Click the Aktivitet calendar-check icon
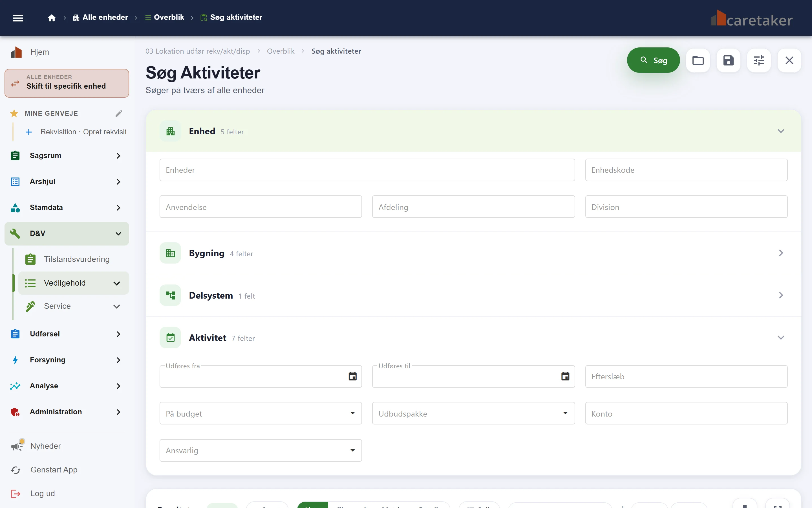Screen dimensions: 812x508 pyautogui.click(x=171, y=338)
